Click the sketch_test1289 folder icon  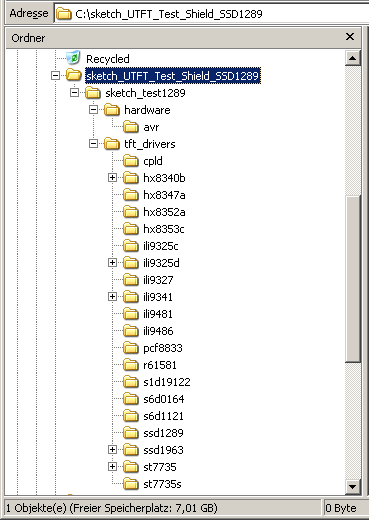[x=93, y=92]
